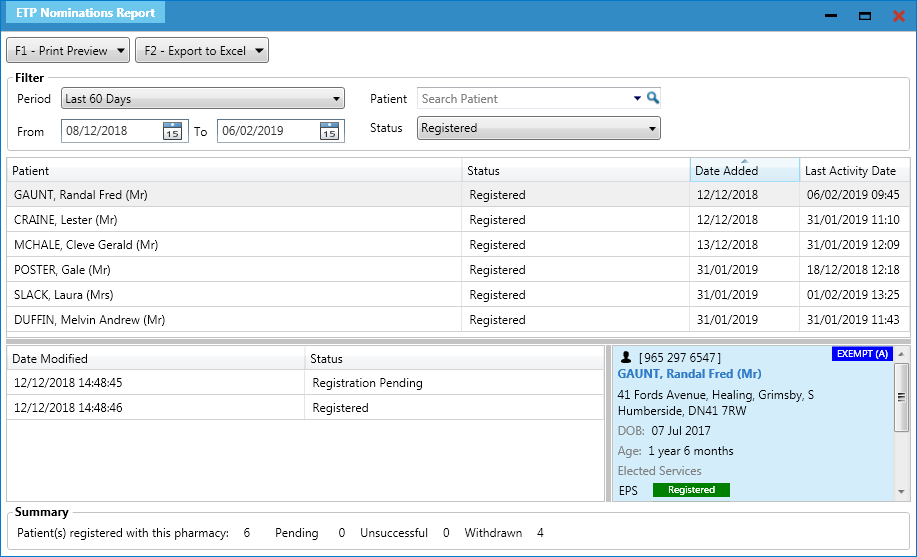The height and width of the screenshot is (557, 917).
Task: Click the green EPS Registered badge
Action: click(691, 490)
